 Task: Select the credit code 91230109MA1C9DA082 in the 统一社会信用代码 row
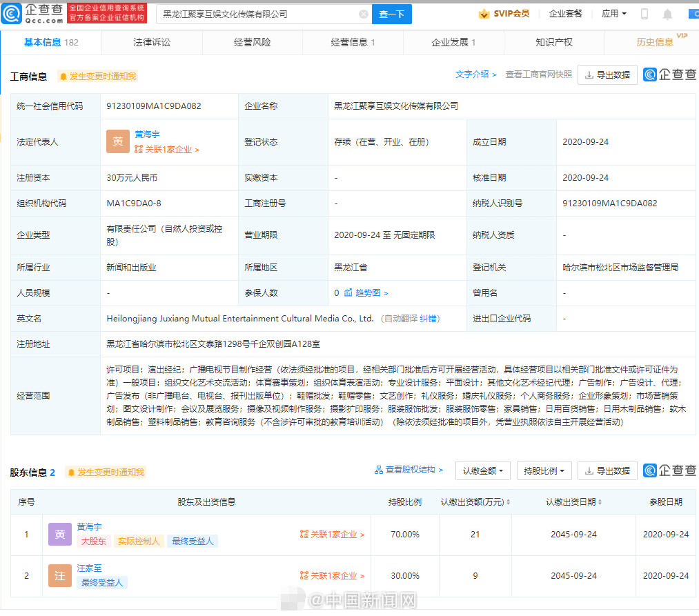154,106
